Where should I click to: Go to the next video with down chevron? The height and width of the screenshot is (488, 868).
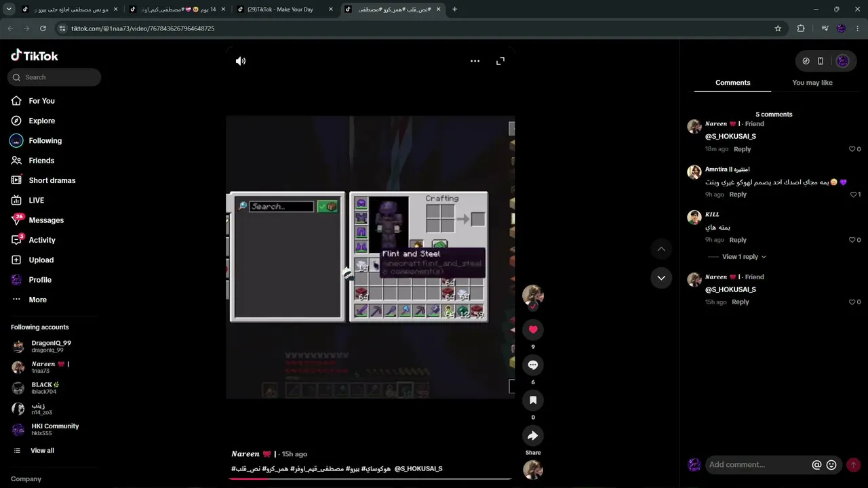(x=661, y=278)
